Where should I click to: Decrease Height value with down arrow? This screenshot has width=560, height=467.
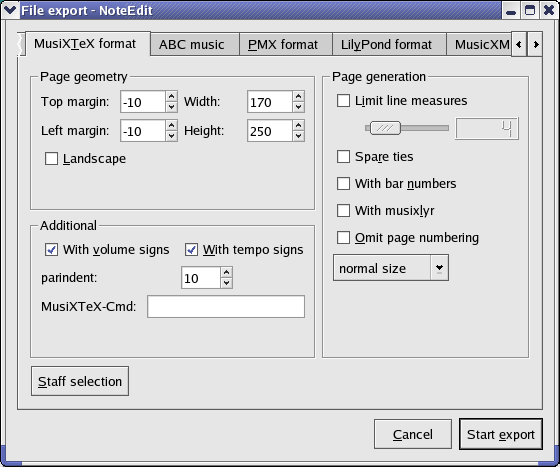pos(298,136)
